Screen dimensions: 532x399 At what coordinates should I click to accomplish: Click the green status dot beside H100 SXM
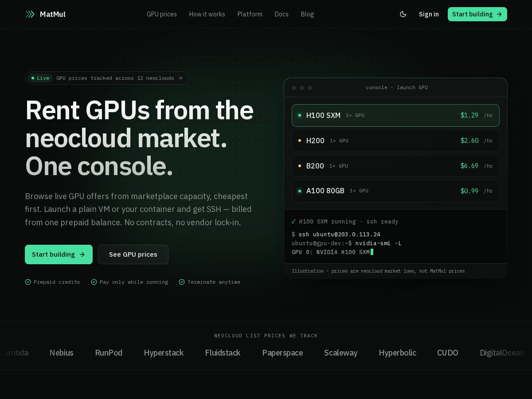point(300,115)
